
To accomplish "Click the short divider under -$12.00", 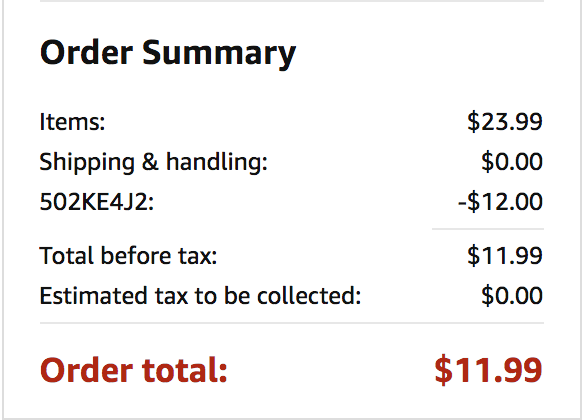I will pyautogui.click(x=488, y=229).
